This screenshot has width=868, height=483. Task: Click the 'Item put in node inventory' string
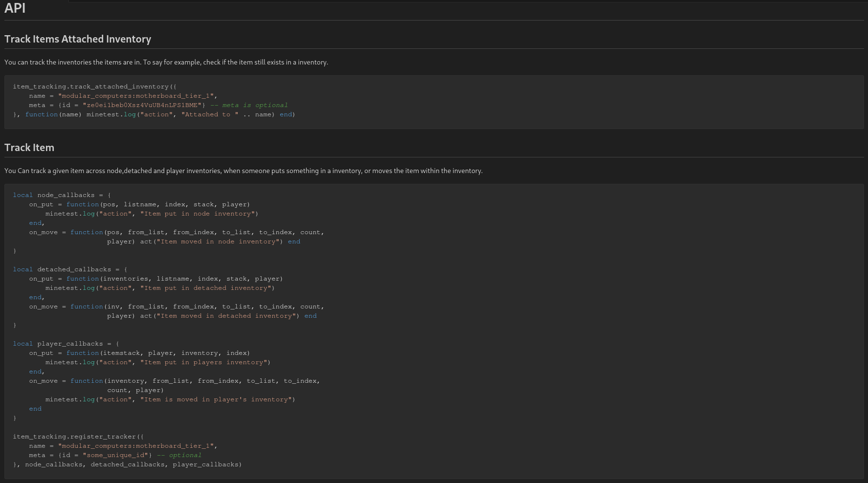pyautogui.click(x=198, y=214)
